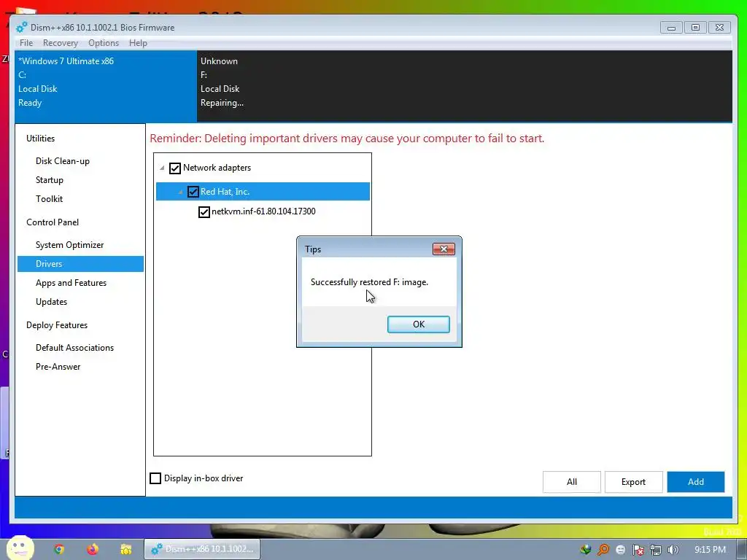Click the round gray face tray icon
Viewport: 747px width, 560px height.
(620, 550)
